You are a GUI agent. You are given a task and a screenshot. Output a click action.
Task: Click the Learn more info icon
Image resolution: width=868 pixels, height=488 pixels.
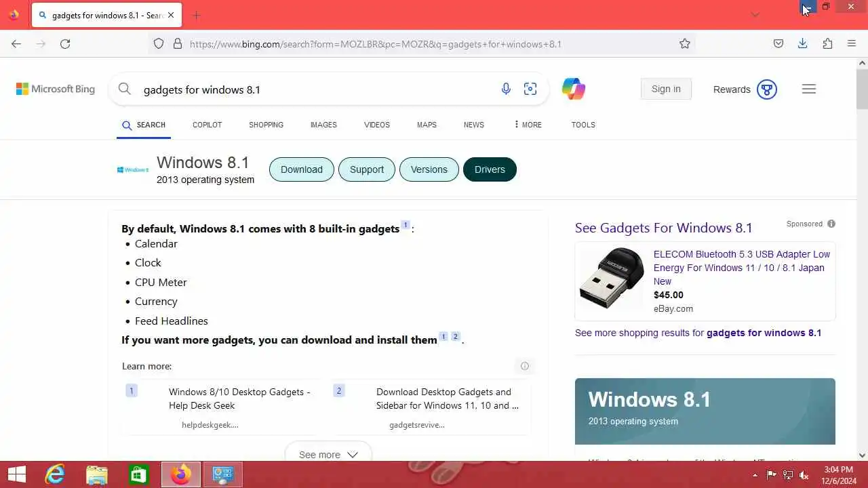coord(524,366)
